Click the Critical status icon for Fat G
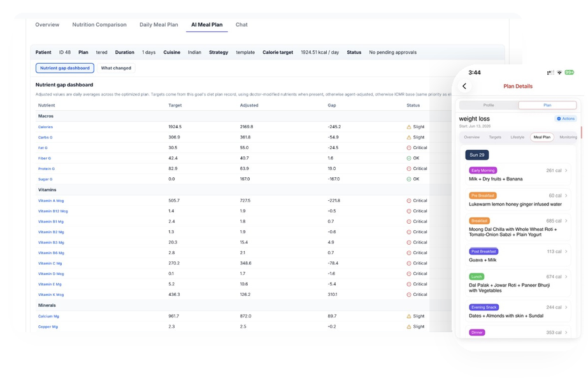588x380 pixels. tap(409, 148)
